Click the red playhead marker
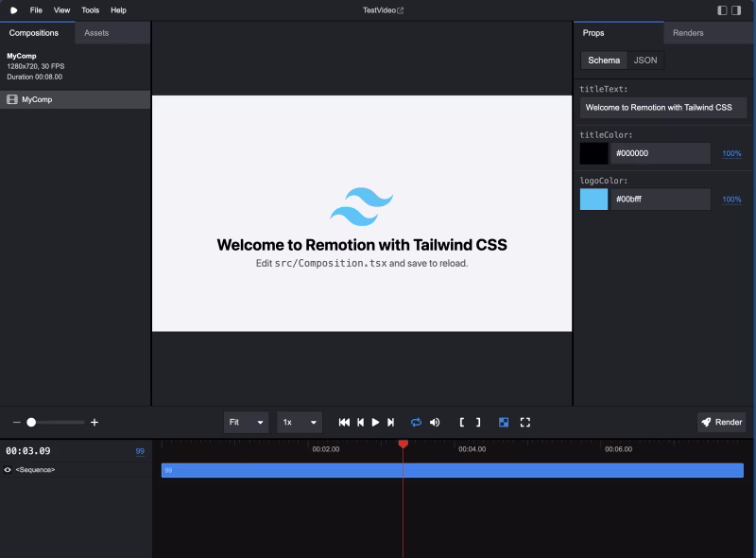This screenshot has height=558, width=756. 404,444
